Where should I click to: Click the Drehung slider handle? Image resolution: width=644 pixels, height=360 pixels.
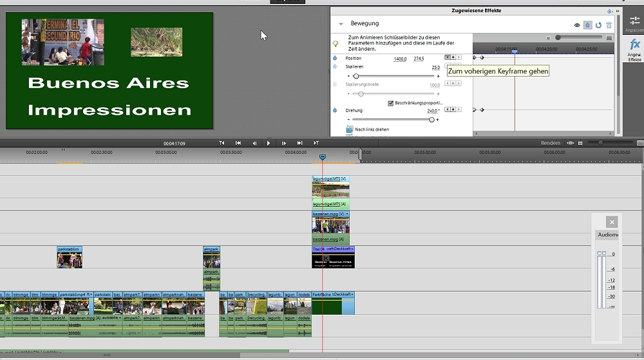point(431,119)
